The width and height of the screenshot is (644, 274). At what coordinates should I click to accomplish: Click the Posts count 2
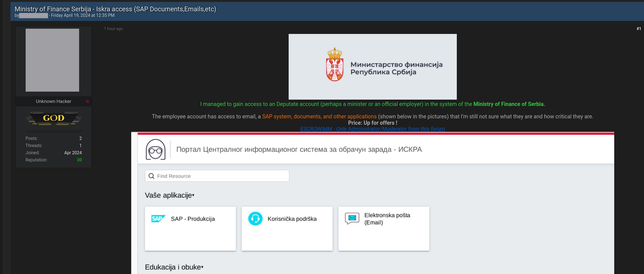click(x=80, y=139)
